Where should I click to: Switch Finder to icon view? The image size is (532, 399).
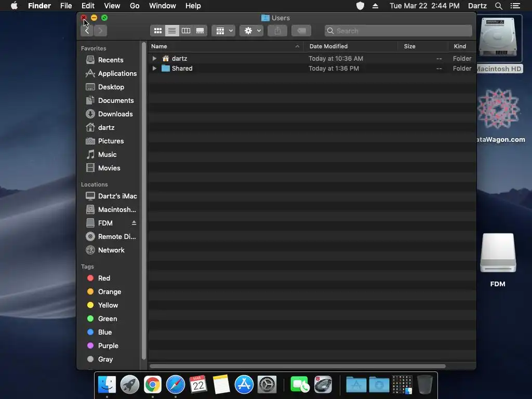coord(158,31)
